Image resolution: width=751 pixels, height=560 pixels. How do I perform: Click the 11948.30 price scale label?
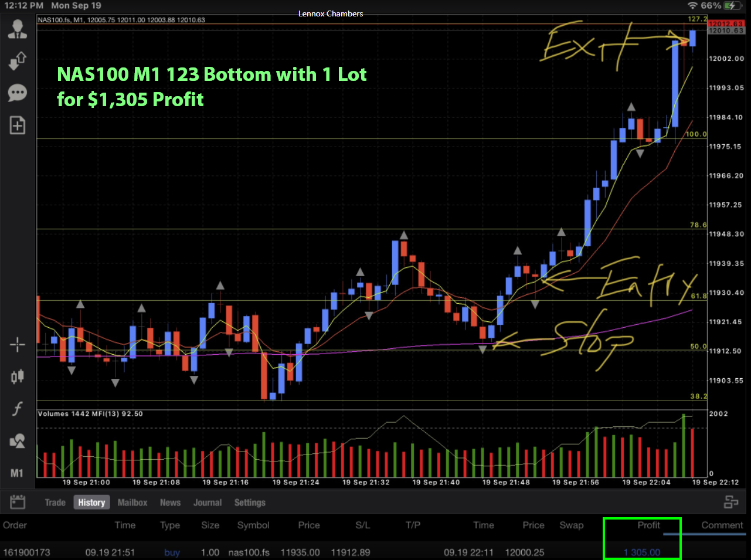(726, 234)
